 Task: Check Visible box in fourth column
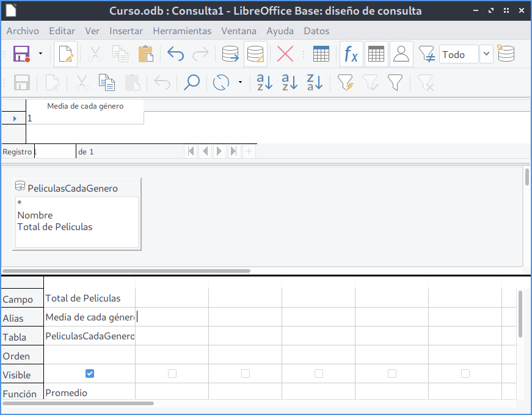(x=319, y=374)
